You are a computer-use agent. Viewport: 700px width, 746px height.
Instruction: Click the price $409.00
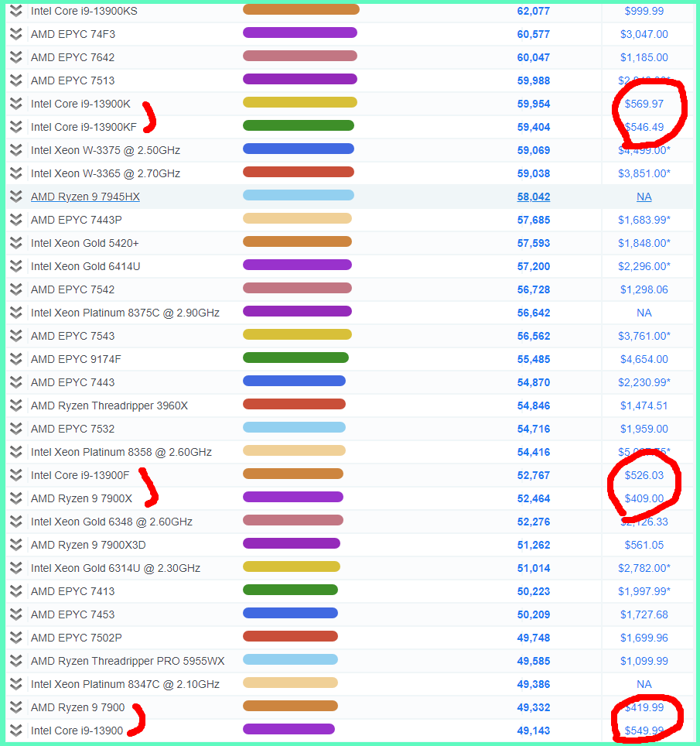pyautogui.click(x=644, y=498)
